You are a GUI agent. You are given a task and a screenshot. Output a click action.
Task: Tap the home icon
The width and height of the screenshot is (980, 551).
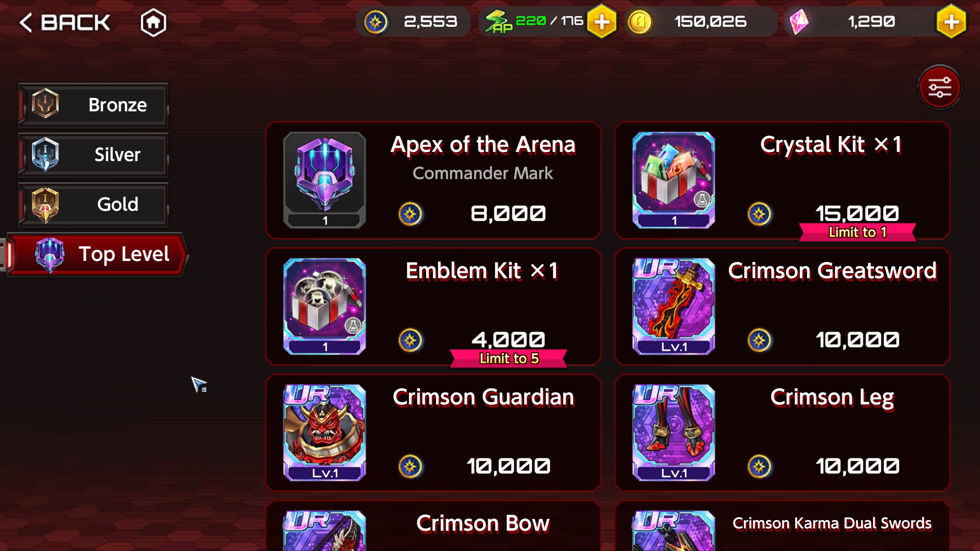coord(153,22)
